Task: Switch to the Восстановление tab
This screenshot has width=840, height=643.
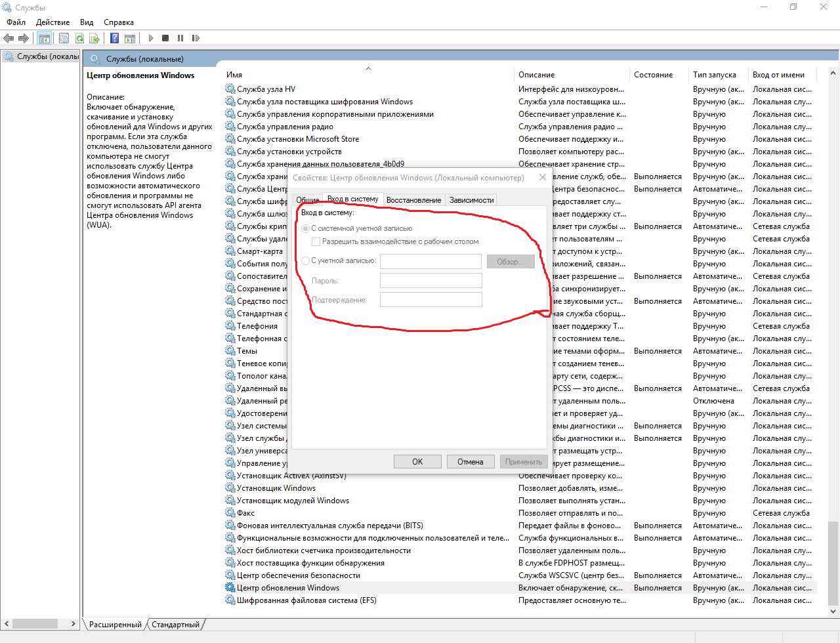Action: point(413,200)
